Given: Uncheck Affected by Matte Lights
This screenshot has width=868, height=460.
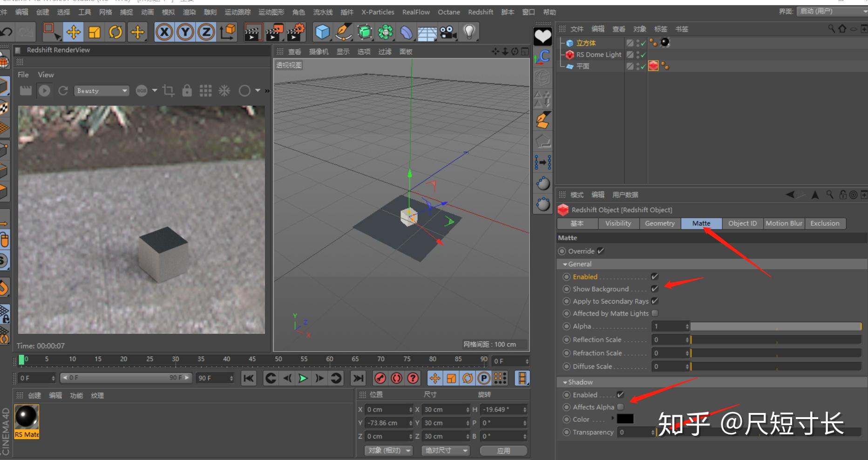Looking at the screenshot, I should (655, 313).
